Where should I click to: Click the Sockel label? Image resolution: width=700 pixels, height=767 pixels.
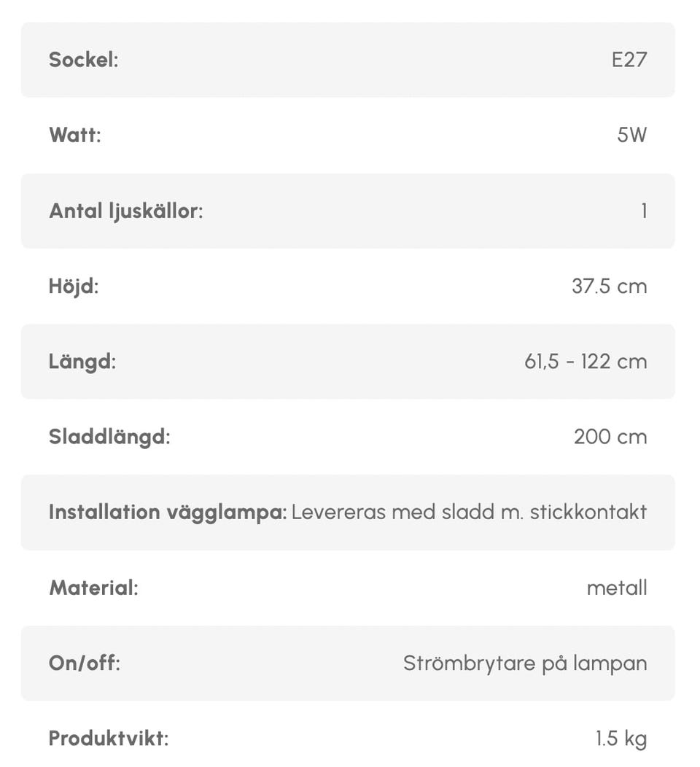coord(83,60)
